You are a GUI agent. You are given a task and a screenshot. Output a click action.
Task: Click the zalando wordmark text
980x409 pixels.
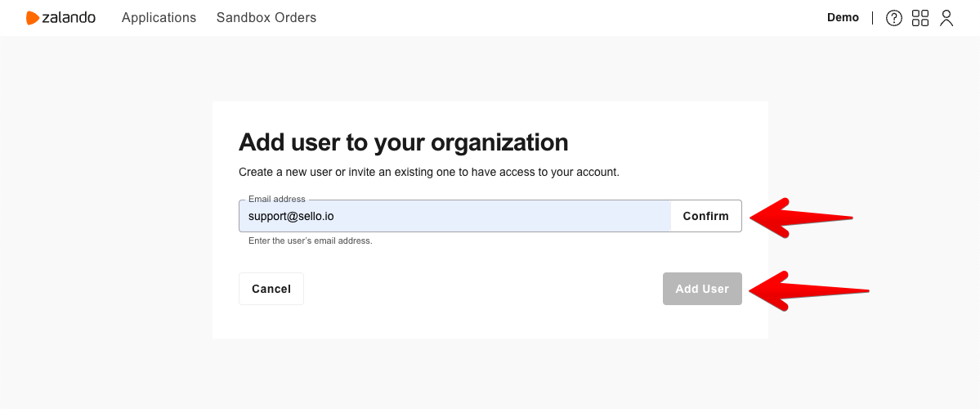pos(69,18)
